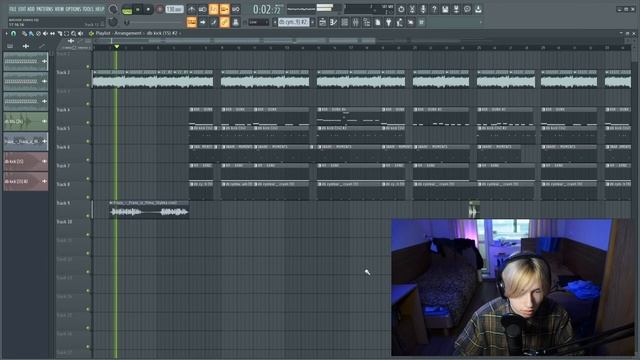The height and width of the screenshot is (360, 640).
Task: Open the undo history icon
Action: [401, 9]
